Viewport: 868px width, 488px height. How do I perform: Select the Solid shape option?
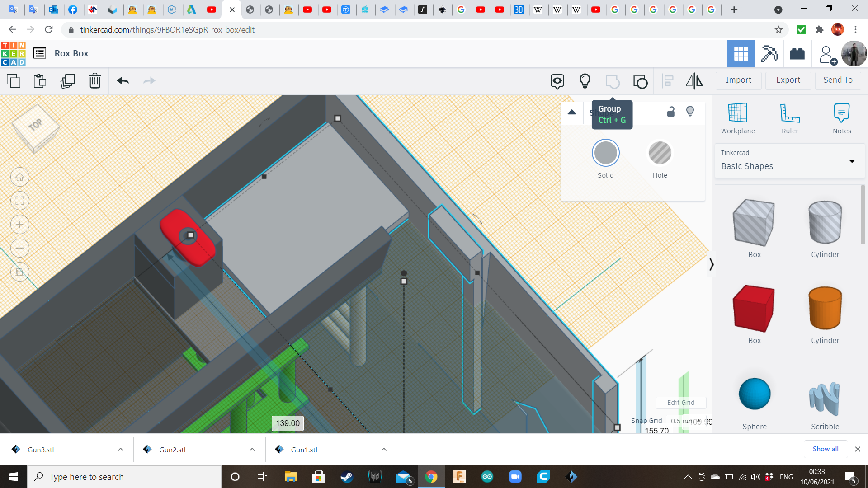tap(605, 153)
